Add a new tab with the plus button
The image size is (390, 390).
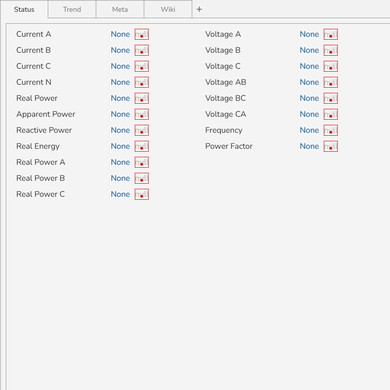tap(199, 9)
